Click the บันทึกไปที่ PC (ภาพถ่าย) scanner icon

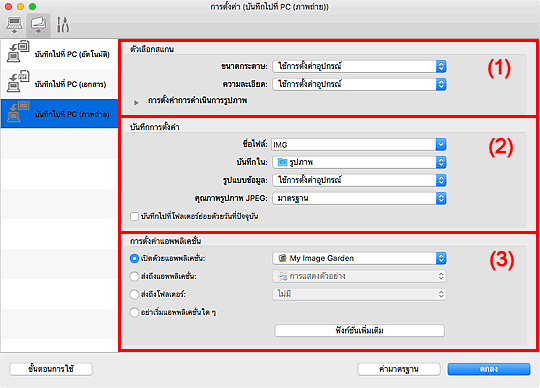click(18, 112)
